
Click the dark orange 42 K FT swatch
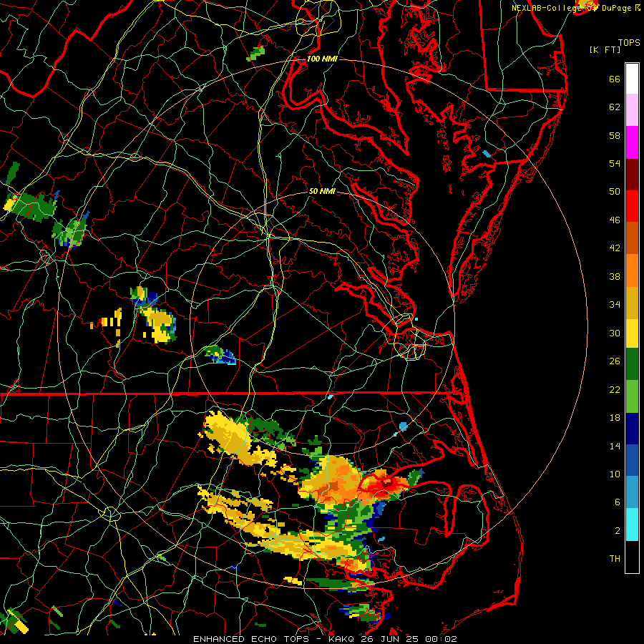(632, 238)
